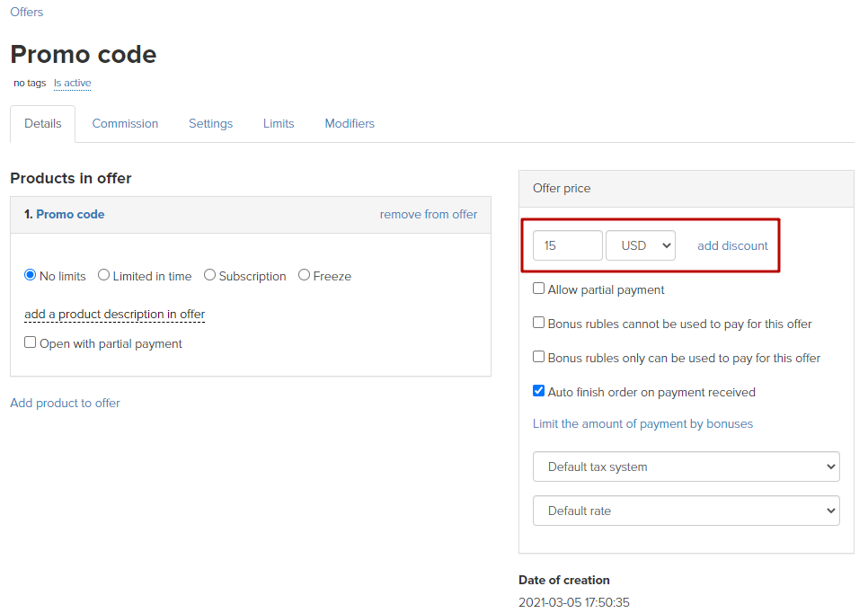This screenshot has width=868, height=613.
Task: Enable Open with partial payment checkbox
Action: pos(30,342)
